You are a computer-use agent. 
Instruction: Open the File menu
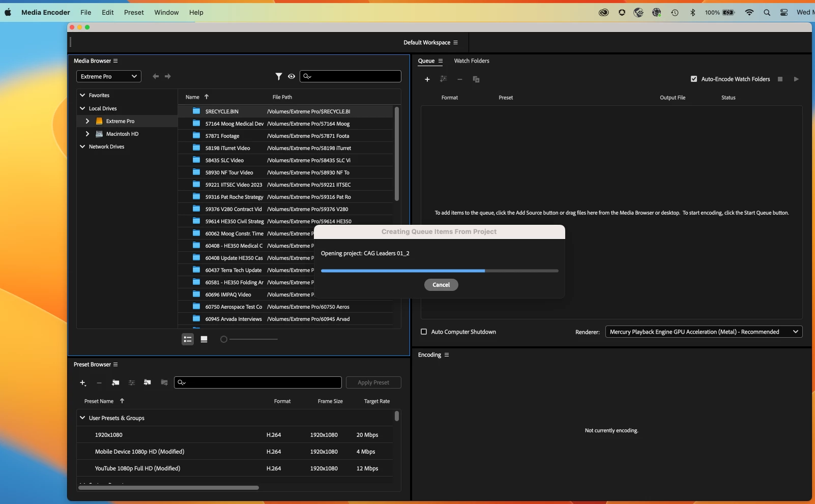[86, 12]
